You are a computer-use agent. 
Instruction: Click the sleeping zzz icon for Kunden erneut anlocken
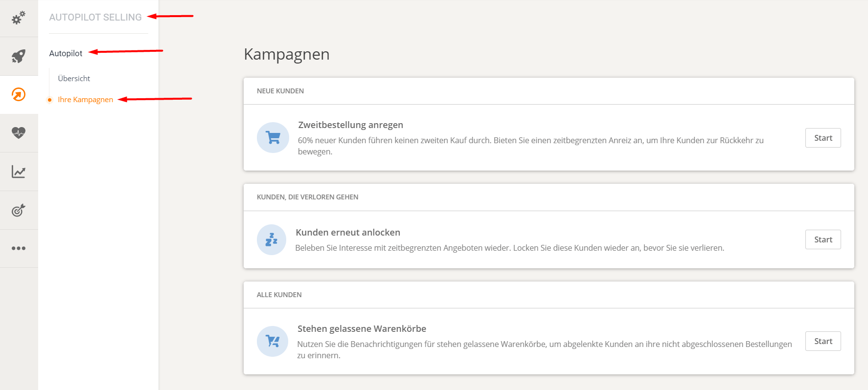coord(272,239)
